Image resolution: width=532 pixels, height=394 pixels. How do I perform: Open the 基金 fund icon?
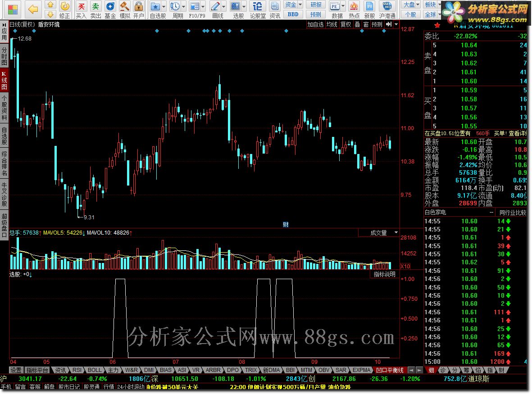(x=110, y=9)
